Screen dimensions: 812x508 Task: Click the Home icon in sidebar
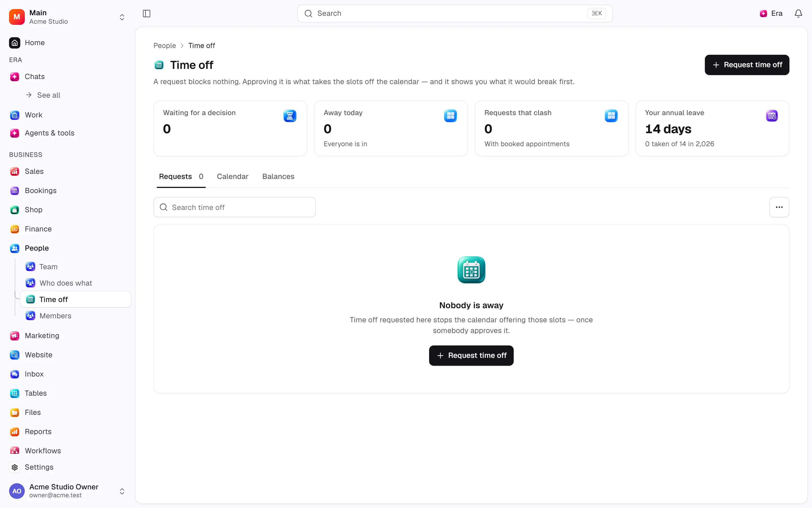14,43
